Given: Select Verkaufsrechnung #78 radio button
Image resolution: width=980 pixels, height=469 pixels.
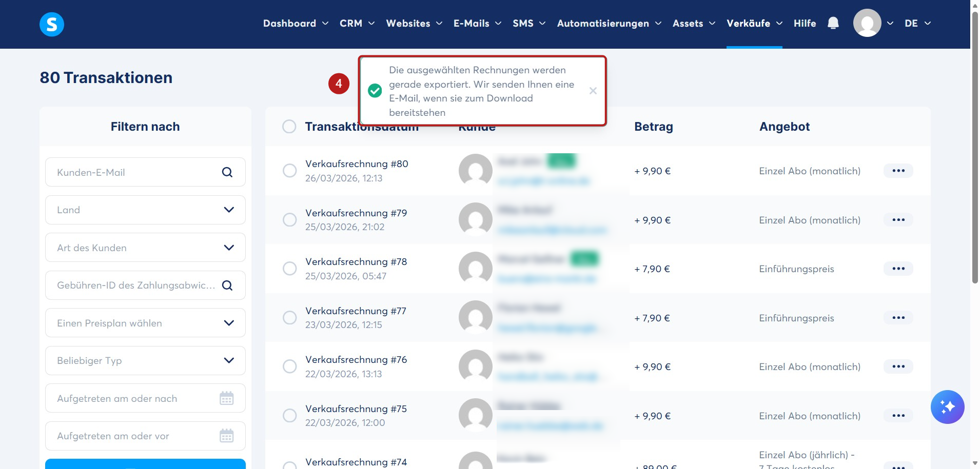Looking at the screenshot, I should pyautogui.click(x=290, y=269).
